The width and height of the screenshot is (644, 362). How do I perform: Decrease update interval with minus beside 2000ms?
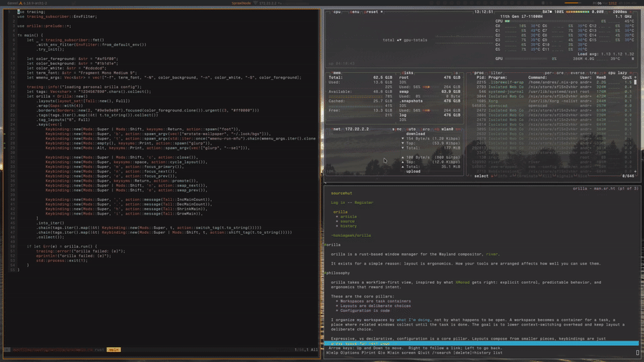click(610, 12)
